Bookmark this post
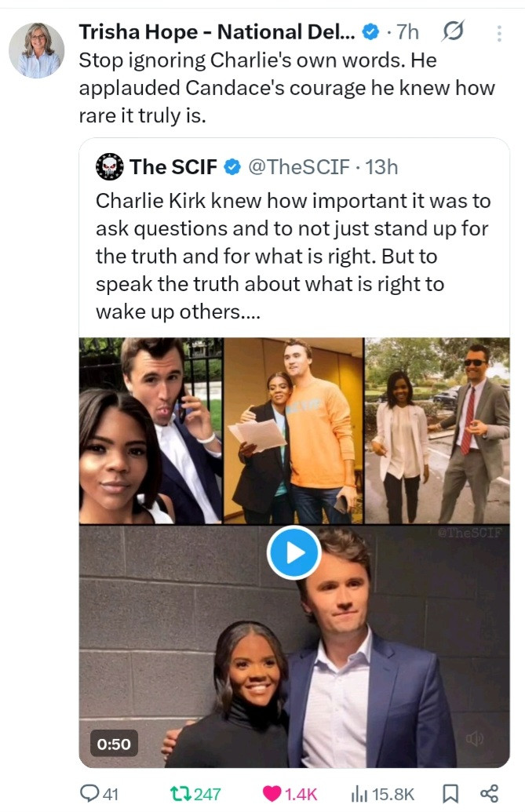This screenshot has height=812, width=525. tap(450, 793)
